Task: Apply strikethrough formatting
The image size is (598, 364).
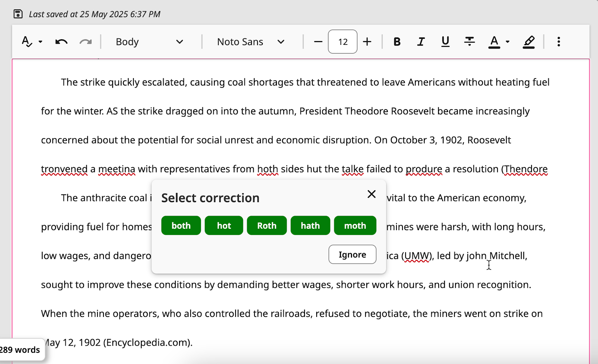Action: click(x=469, y=41)
